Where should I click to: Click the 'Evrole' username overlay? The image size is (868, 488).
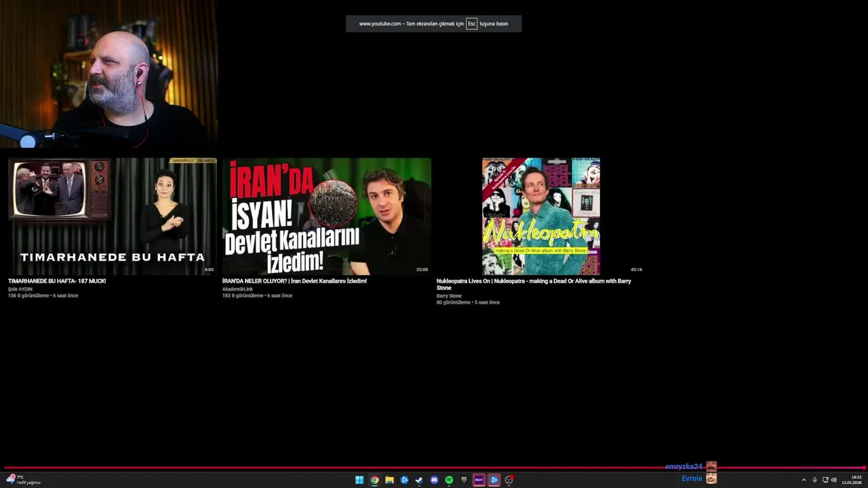[x=692, y=479]
